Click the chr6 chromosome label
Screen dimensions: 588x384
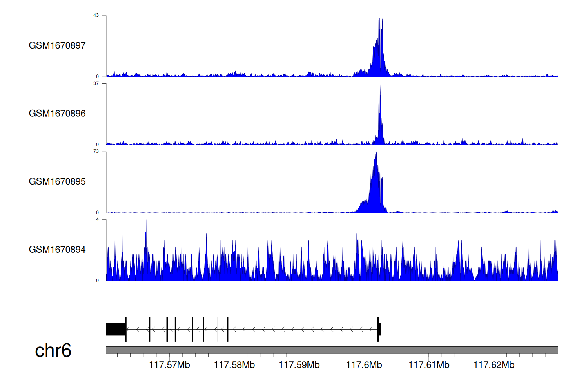(53, 350)
